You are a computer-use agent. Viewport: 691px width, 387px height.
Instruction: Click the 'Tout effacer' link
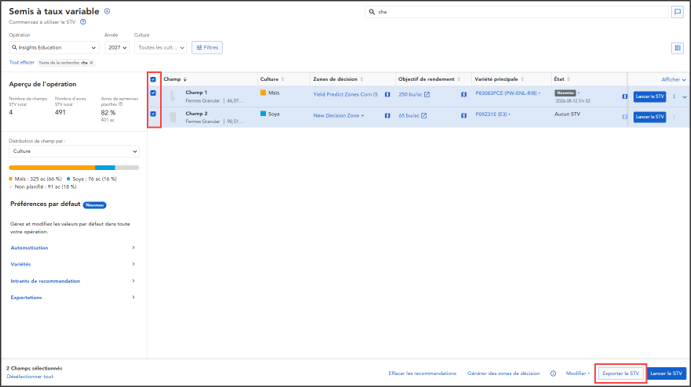(x=22, y=63)
